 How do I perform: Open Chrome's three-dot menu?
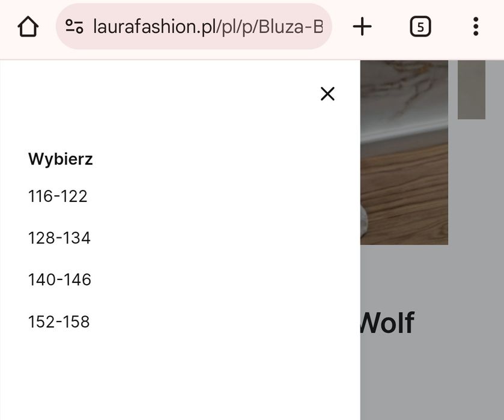(x=475, y=26)
